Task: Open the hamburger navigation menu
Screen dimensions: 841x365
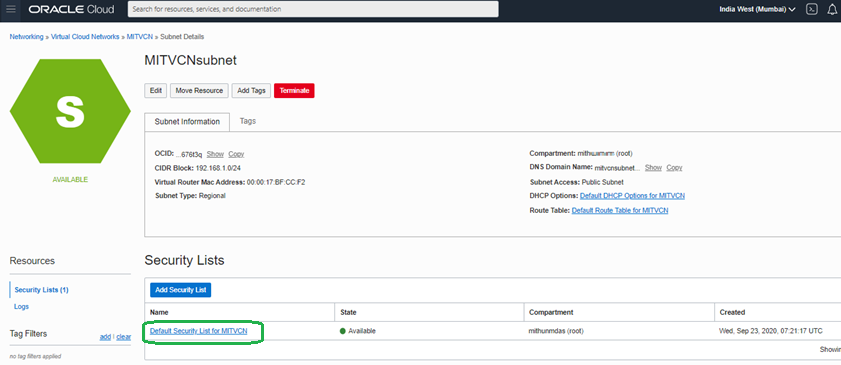Action: coord(11,9)
